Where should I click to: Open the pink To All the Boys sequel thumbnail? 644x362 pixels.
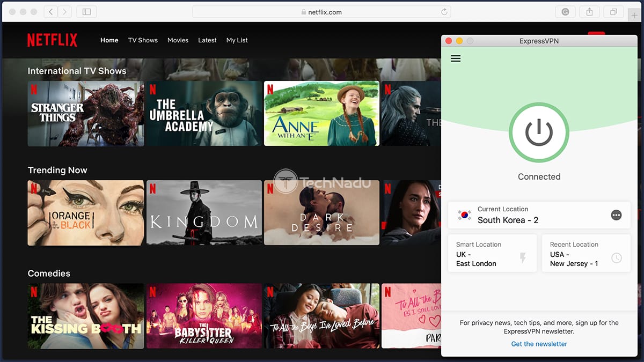point(412,316)
